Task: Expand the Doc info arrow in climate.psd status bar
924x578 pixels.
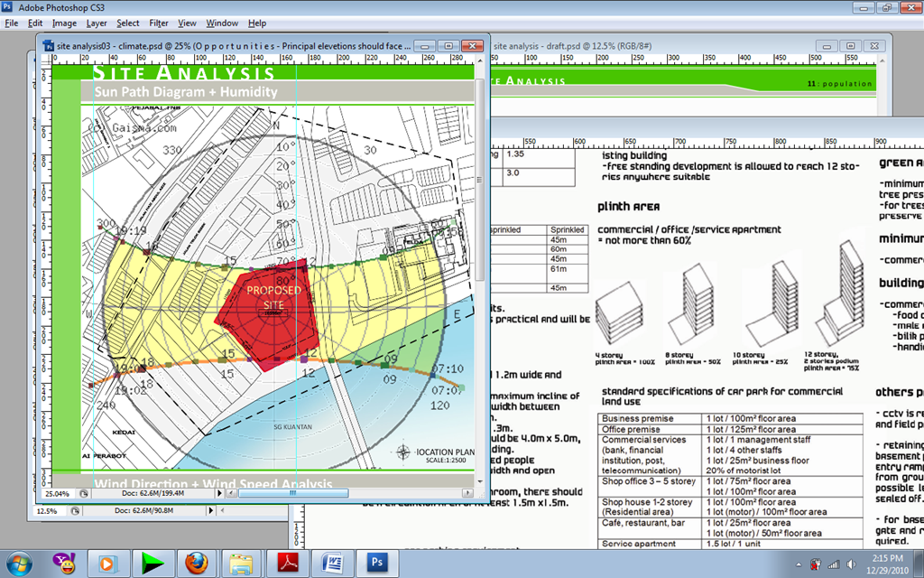Action: (x=220, y=494)
